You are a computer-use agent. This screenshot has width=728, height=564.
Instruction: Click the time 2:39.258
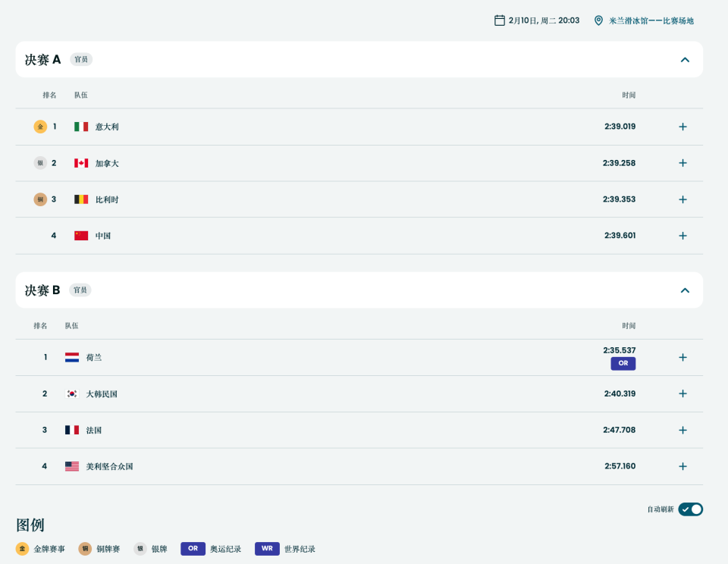tap(619, 163)
